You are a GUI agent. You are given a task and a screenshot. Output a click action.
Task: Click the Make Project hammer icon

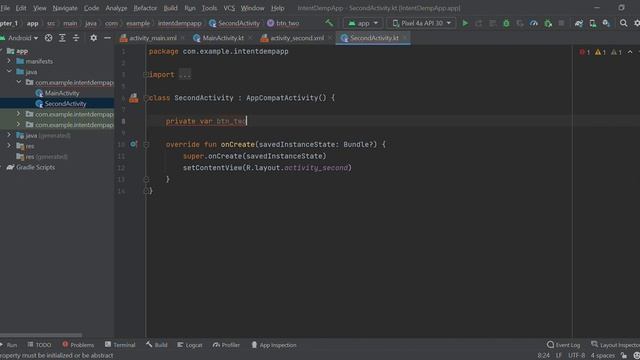pyautogui.click(x=329, y=23)
